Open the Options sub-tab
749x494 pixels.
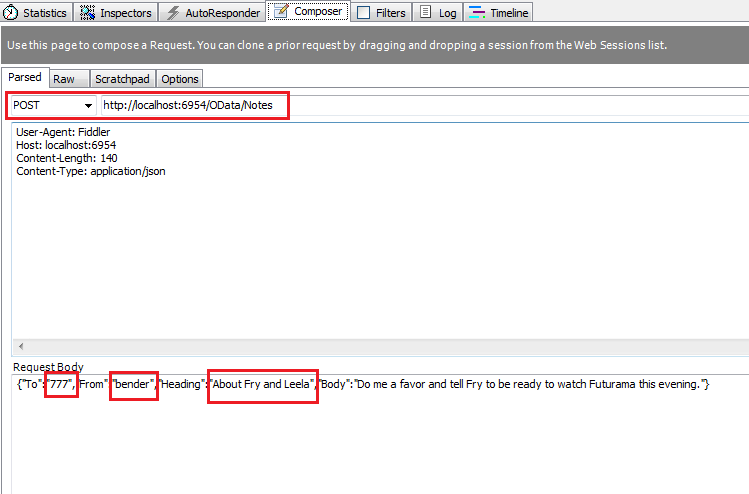pyautogui.click(x=180, y=79)
